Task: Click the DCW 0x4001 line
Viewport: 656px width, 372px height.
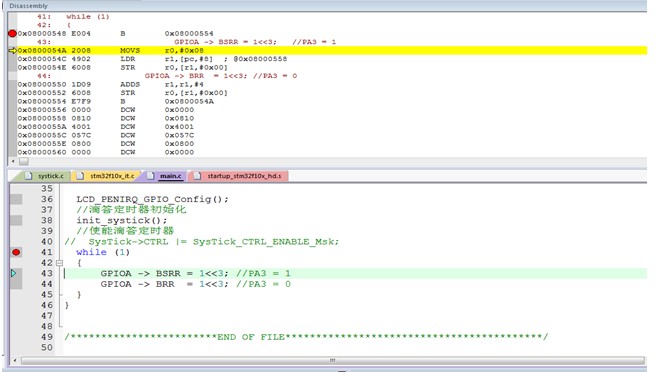Action: coord(106,127)
